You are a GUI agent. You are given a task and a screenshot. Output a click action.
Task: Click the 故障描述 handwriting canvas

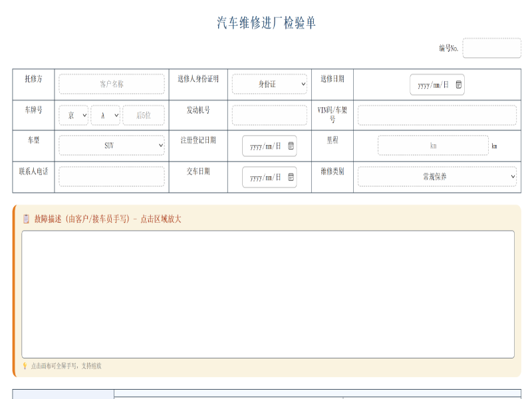268,294
